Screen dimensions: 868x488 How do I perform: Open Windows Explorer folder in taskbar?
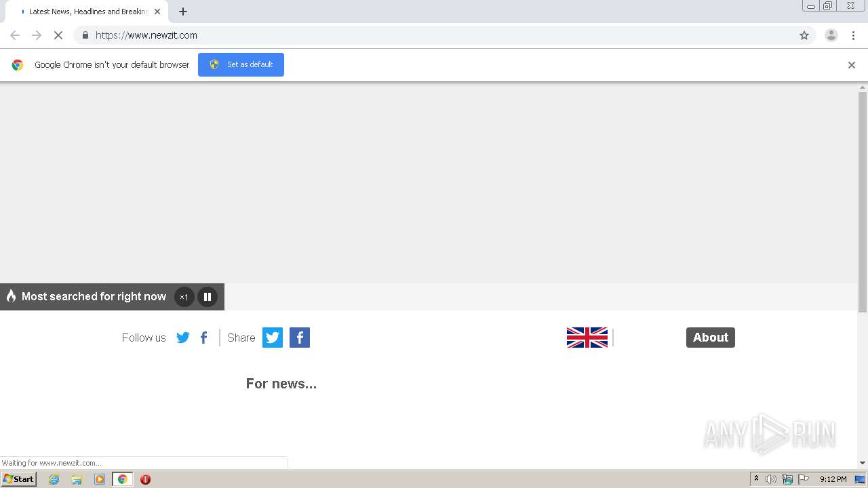pos(77,479)
